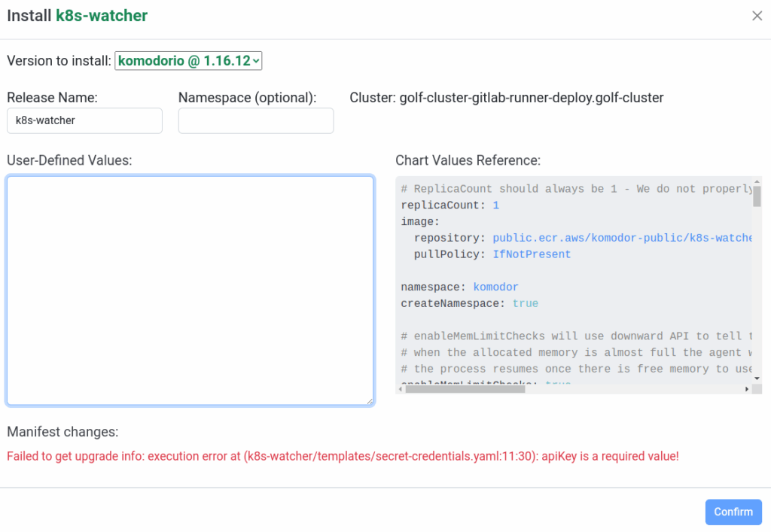
Task: Click the User-Defined Values text area
Action: (x=190, y=290)
